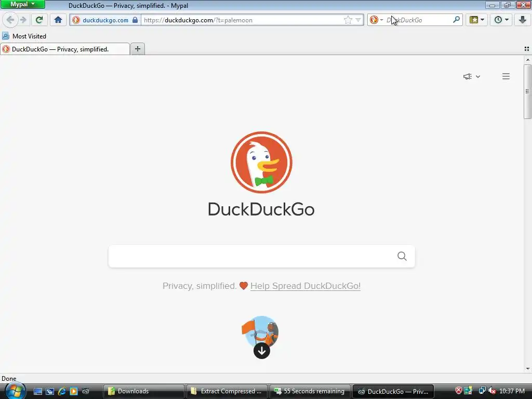Open the downloads arrow button
The image size is (532, 399).
tap(523, 20)
